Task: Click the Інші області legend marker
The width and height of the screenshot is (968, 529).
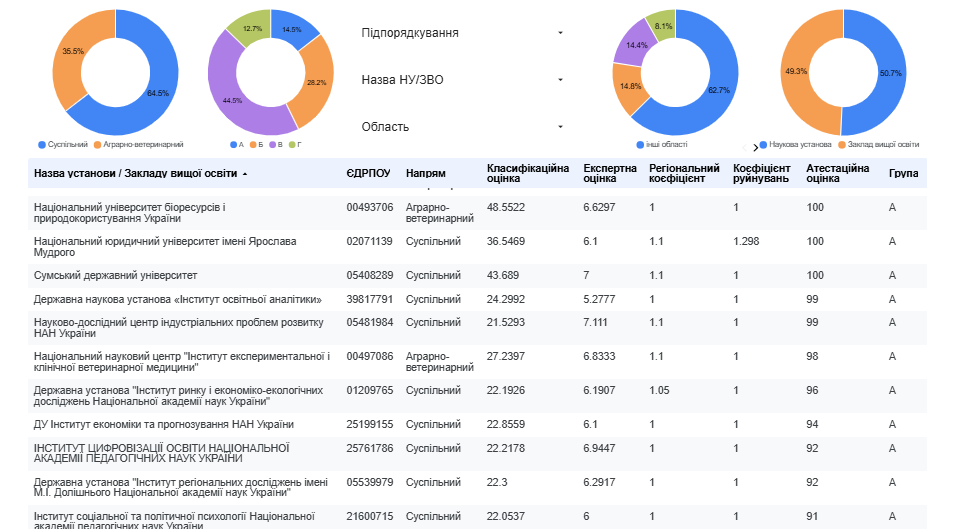Action: pyautogui.click(x=640, y=144)
